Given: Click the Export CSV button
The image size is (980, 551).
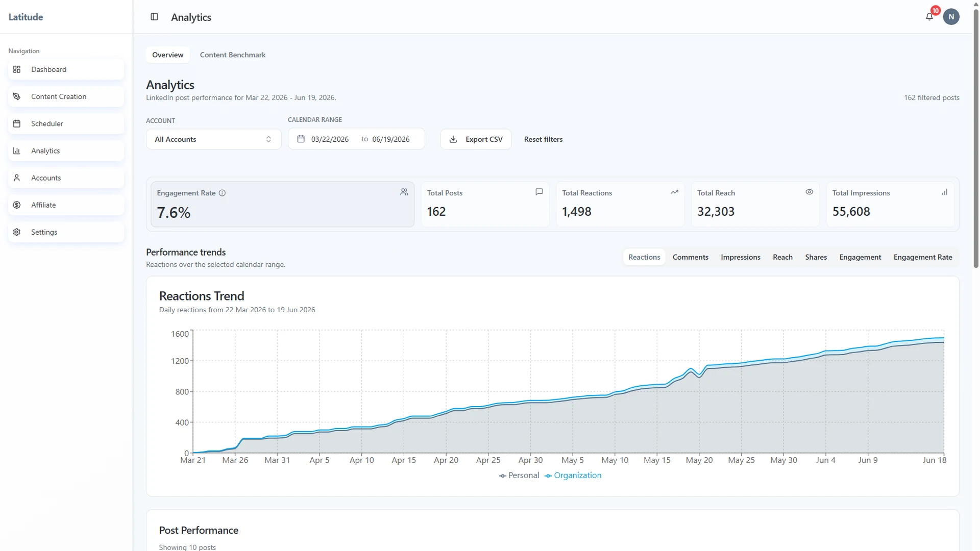Looking at the screenshot, I should coord(476,139).
